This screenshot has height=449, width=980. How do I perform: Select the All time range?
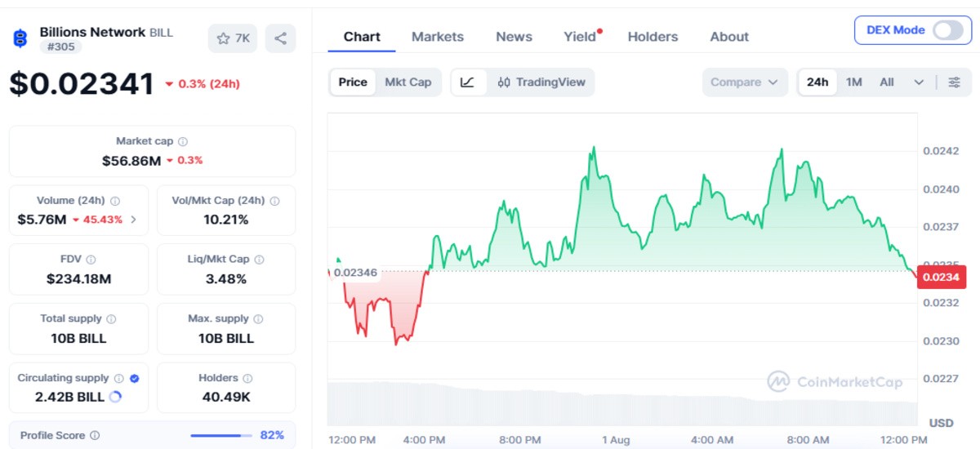pos(887,82)
